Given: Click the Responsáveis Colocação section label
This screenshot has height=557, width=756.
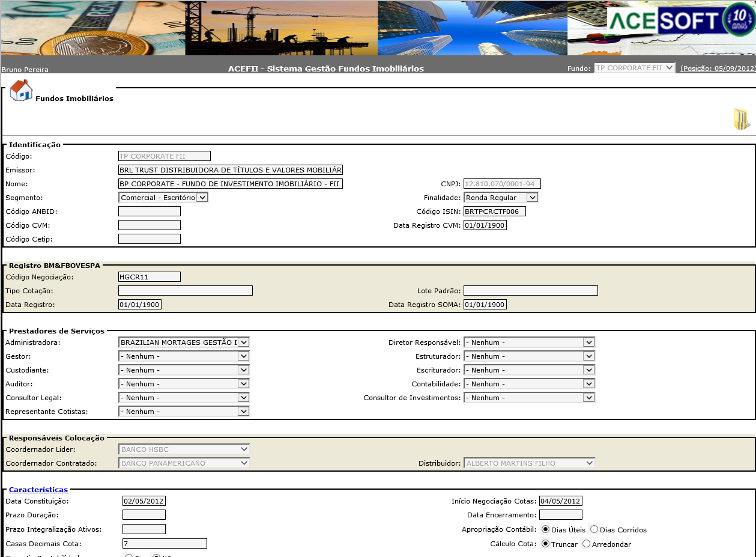Looking at the screenshot, I should (57, 438).
